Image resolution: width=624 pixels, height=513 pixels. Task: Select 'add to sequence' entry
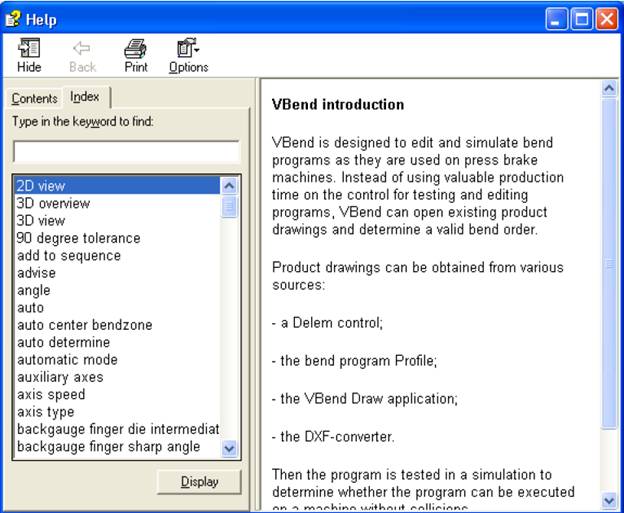click(x=117, y=256)
